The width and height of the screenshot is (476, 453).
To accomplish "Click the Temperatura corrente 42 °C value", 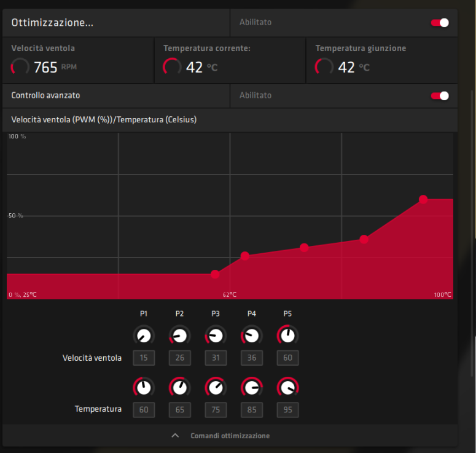I will pyautogui.click(x=202, y=67).
